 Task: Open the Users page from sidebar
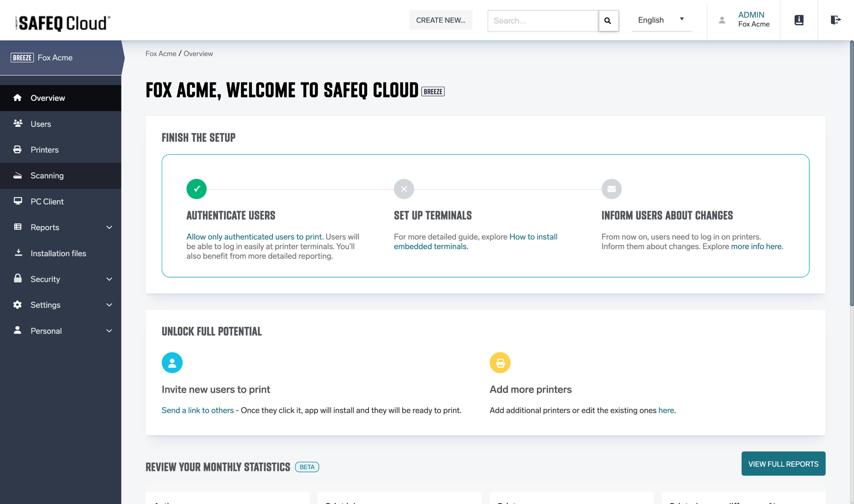pos(41,124)
